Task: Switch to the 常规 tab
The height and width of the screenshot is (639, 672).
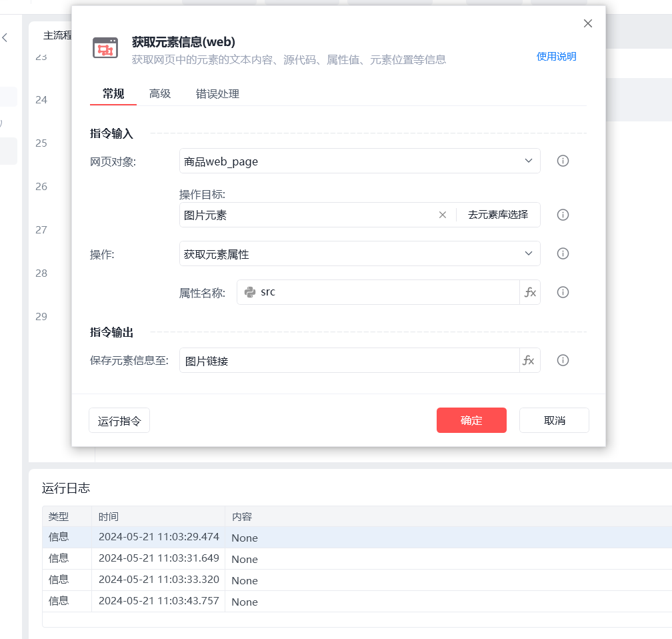Action: pyautogui.click(x=113, y=93)
